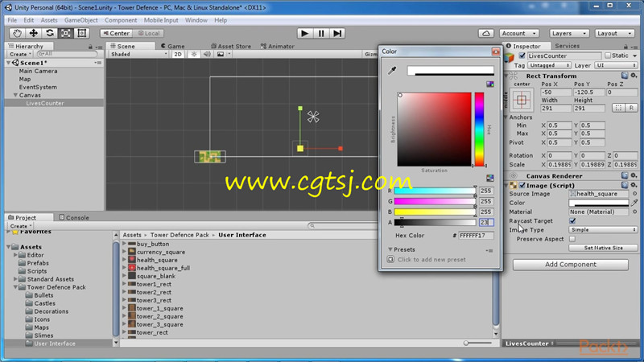Click the Set Native Size button
This screenshot has width=644, height=362.
click(x=603, y=248)
